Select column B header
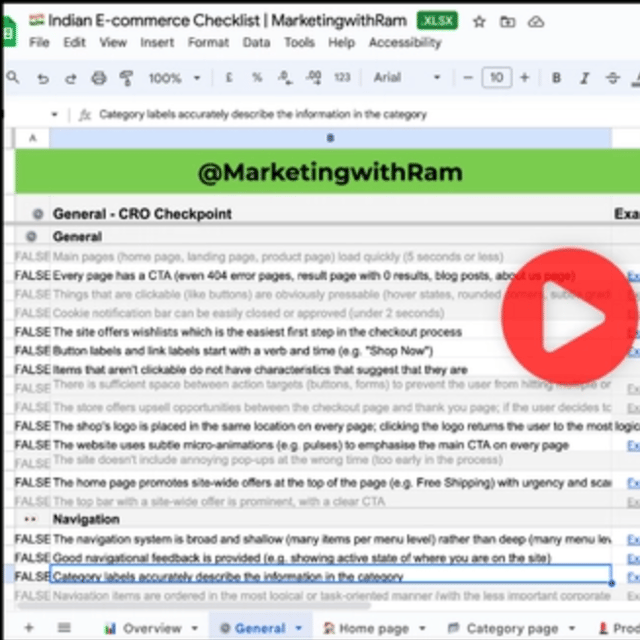Viewport: 640px width, 640px height. click(330, 138)
